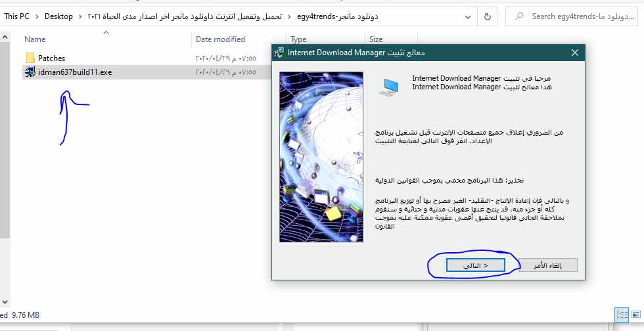Switch to Large icons view in status bar
The image size is (644, 331).
[x=636, y=315]
